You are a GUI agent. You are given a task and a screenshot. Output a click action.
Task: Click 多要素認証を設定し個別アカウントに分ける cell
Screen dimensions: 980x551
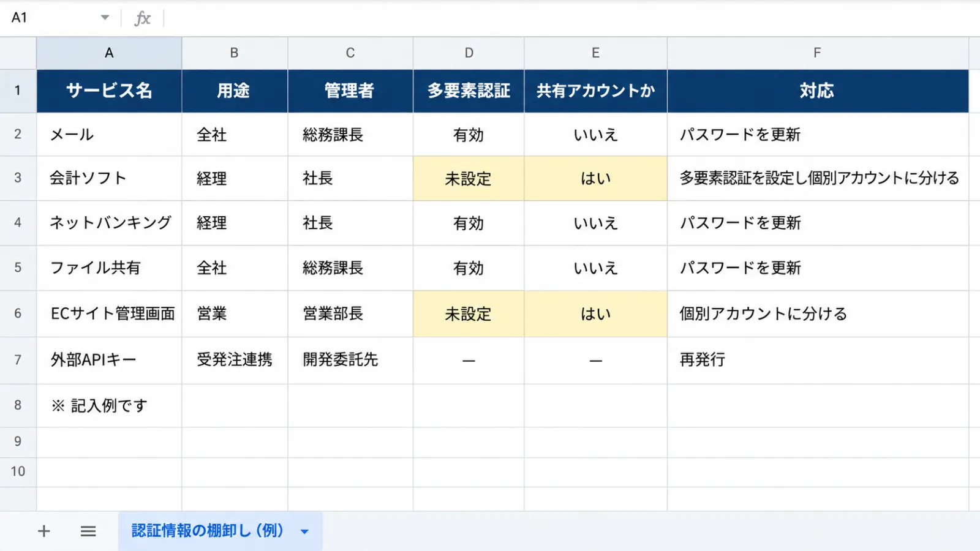click(x=818, y=178)
